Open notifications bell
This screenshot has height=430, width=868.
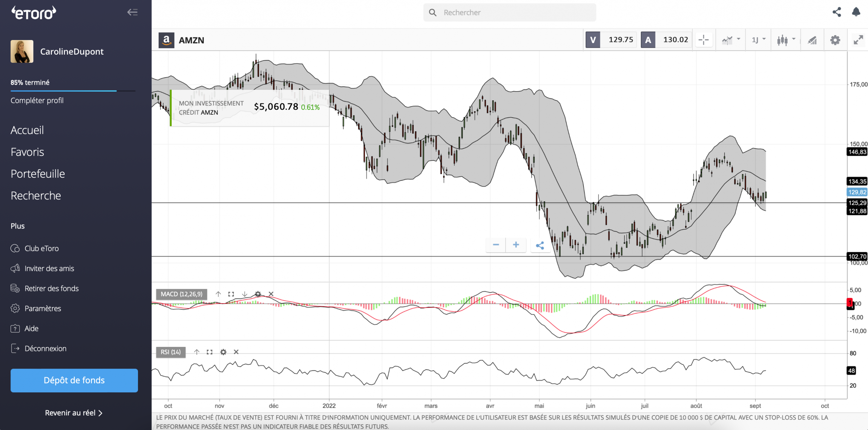tap(856, 12)
